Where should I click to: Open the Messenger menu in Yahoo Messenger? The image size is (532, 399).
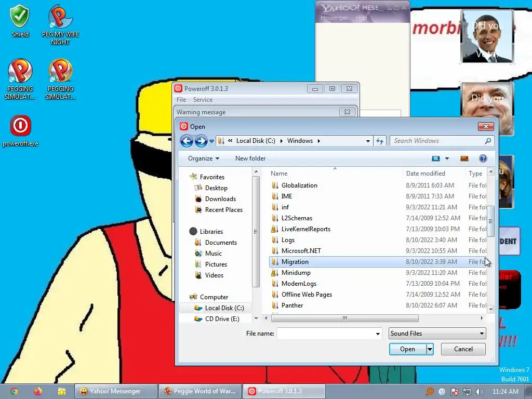334,18
